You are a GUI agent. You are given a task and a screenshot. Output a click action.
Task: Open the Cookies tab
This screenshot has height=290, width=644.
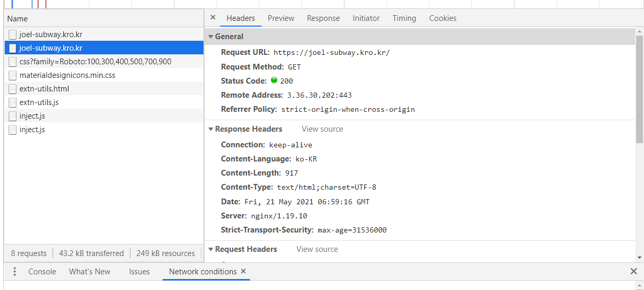point(443,18)
